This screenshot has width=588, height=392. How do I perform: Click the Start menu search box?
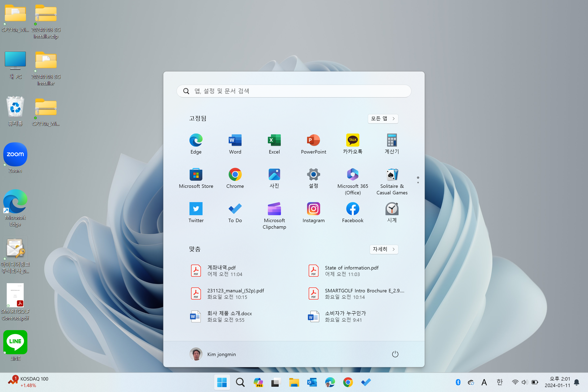[x=294, y=91]
